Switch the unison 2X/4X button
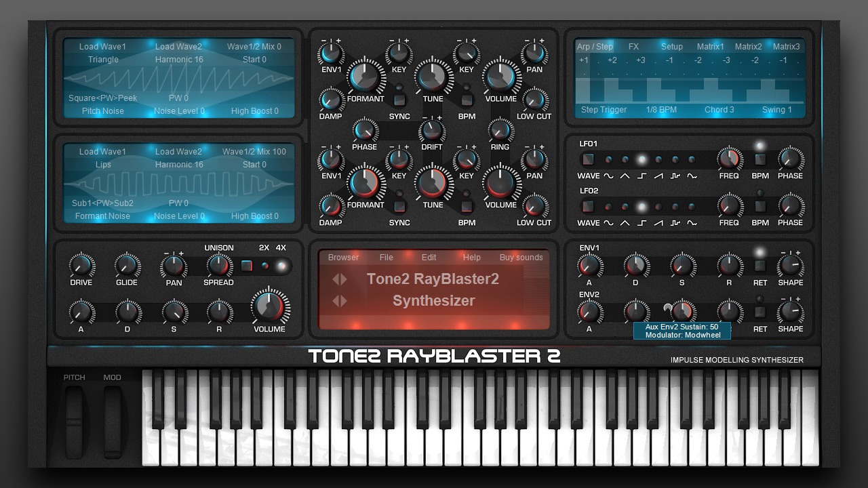Viewport: 868px width, 488px height. point(247,266)
